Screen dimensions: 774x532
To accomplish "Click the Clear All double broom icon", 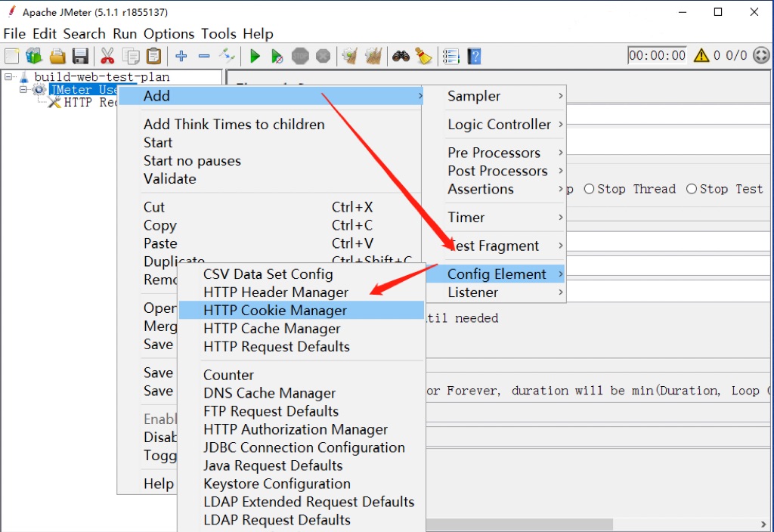I will click(373, 56).
